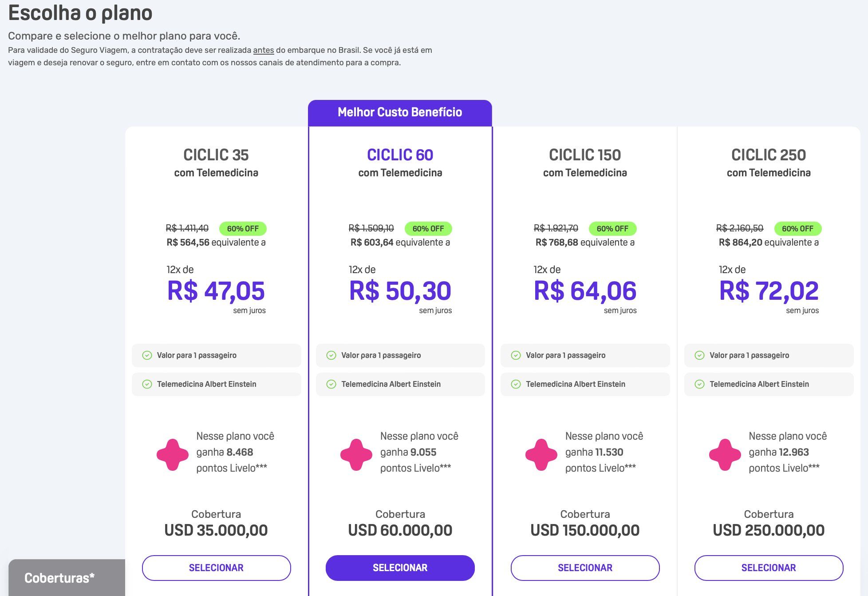Click the underlined 'antes' link text
This screenshot has height=596, width=868.
(x=264, y=50)
